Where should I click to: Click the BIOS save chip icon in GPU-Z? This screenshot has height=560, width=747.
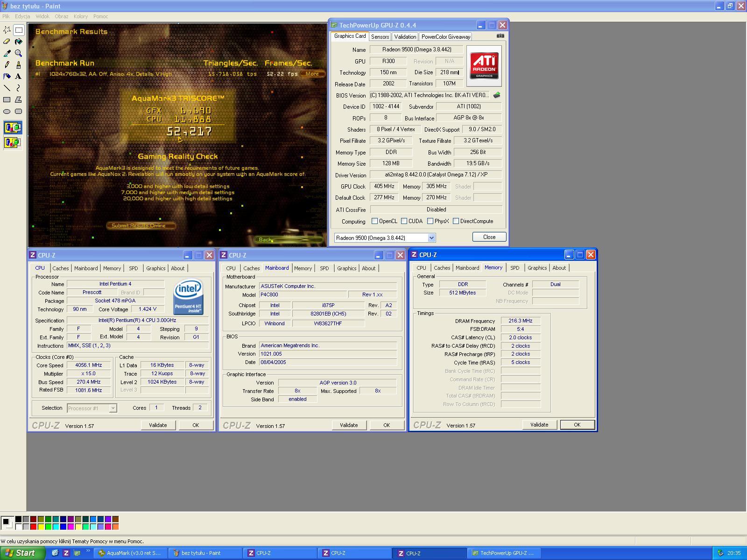(497, 95)
